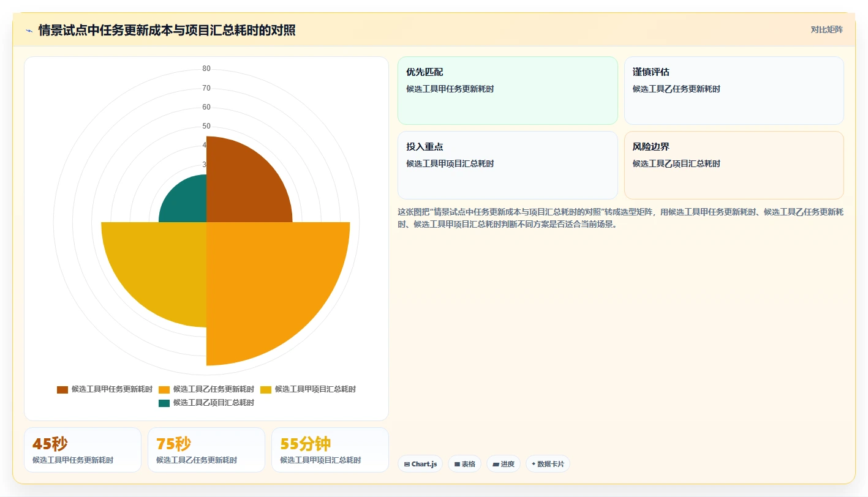Click the Chart.js tag chip
The image size is (868, 497).
click(420, 464)
